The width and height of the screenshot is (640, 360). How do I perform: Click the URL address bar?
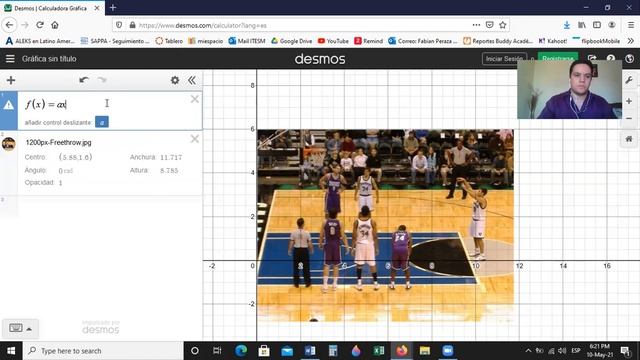tap(302, 25)
